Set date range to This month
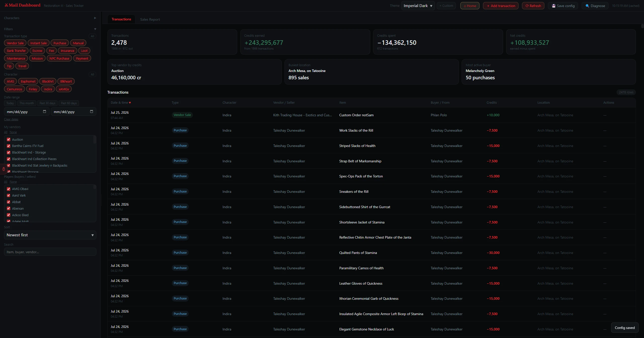The width and height of the screenshot is (644, 338). (x=27, y=103)
